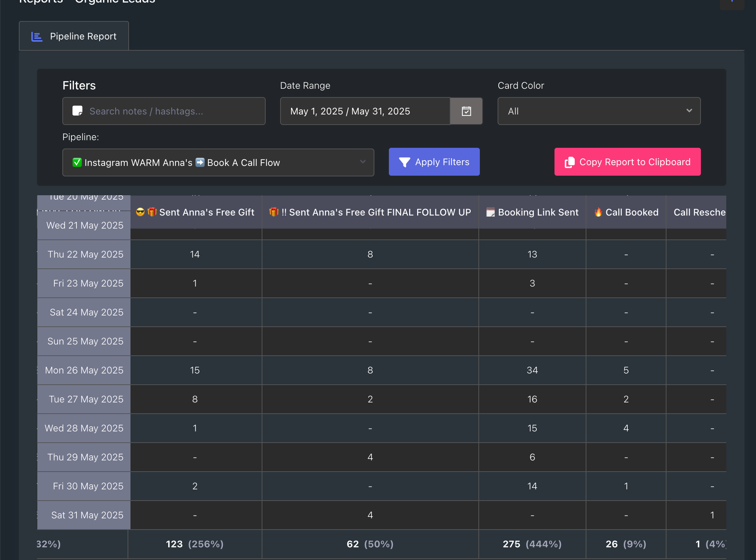Click the sunglasses emoji in first column header

(x=140, y=212)
